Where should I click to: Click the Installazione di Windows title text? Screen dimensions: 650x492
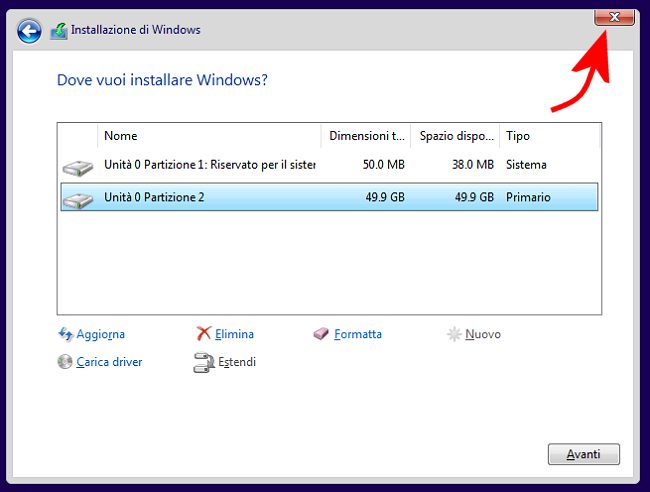coord(136,30)
